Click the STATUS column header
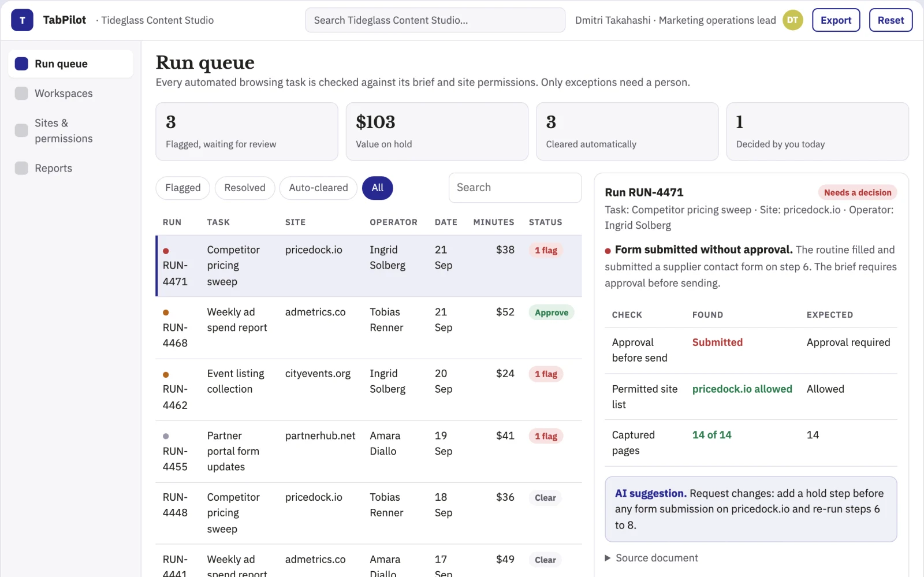This screenshot has width=924, height=577. 545,222
